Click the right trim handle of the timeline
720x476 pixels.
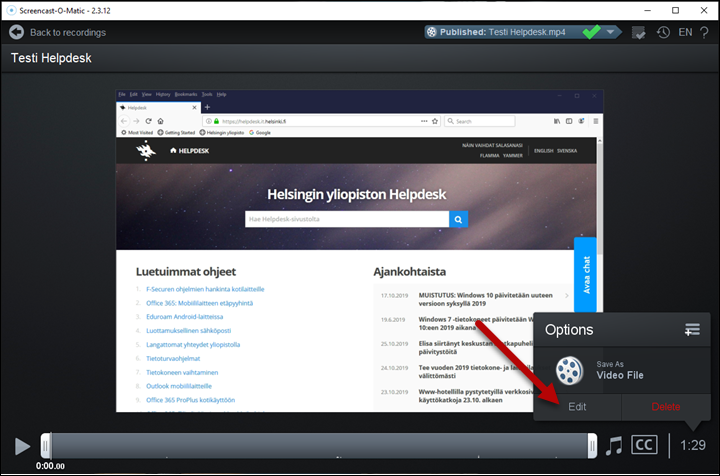point(592,446)
